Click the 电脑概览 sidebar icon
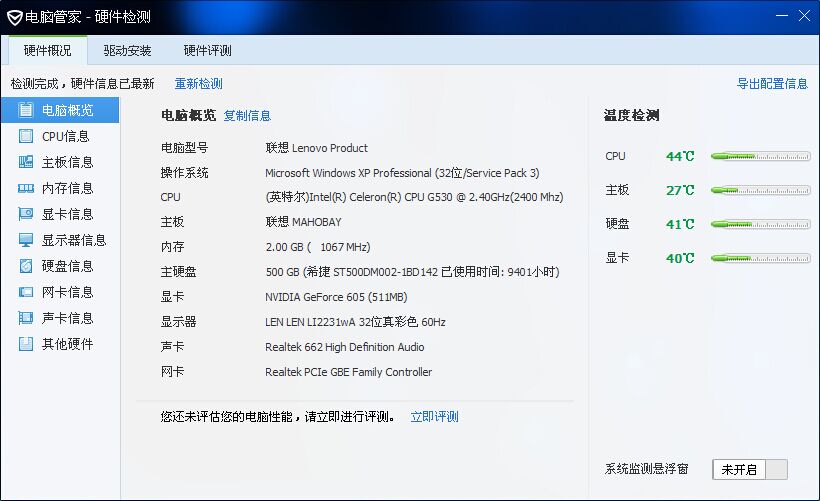820x501 pixels. click(x=26, y=110)
